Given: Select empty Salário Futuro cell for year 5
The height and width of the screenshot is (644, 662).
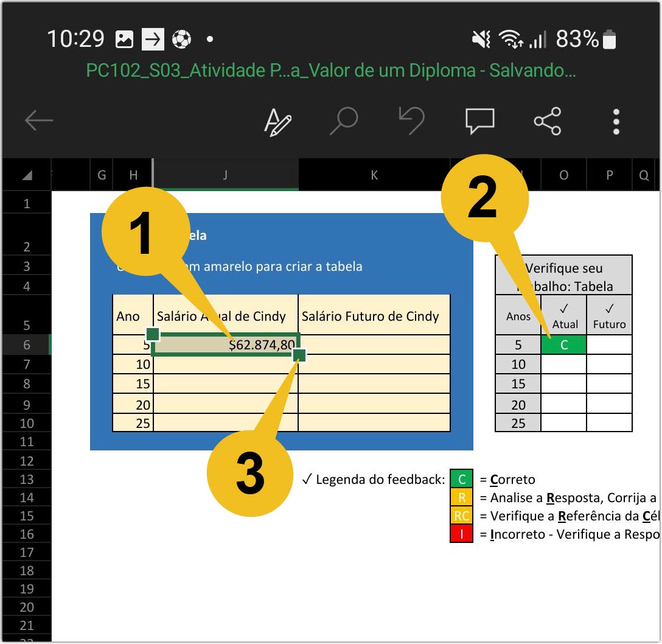Looking at the screenshot, I should (x=374, y=345).
